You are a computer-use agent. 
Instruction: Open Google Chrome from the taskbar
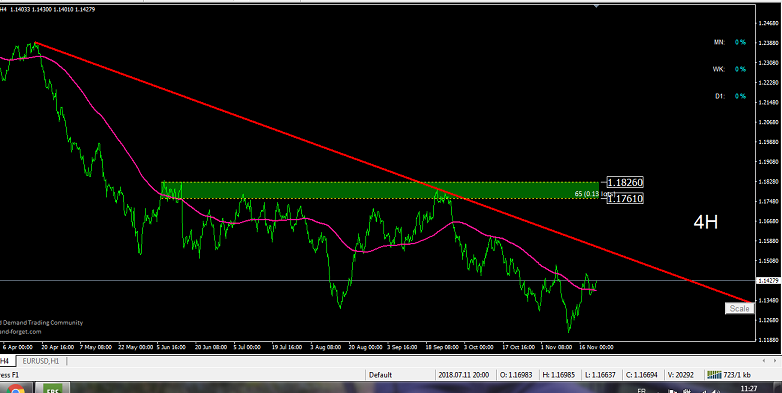tap(15, 389)
